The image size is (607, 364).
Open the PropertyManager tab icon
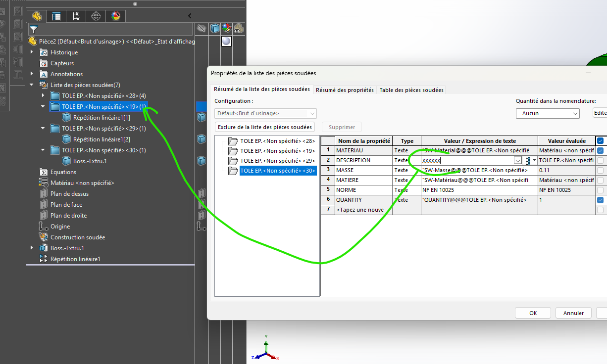coord(56,16)
